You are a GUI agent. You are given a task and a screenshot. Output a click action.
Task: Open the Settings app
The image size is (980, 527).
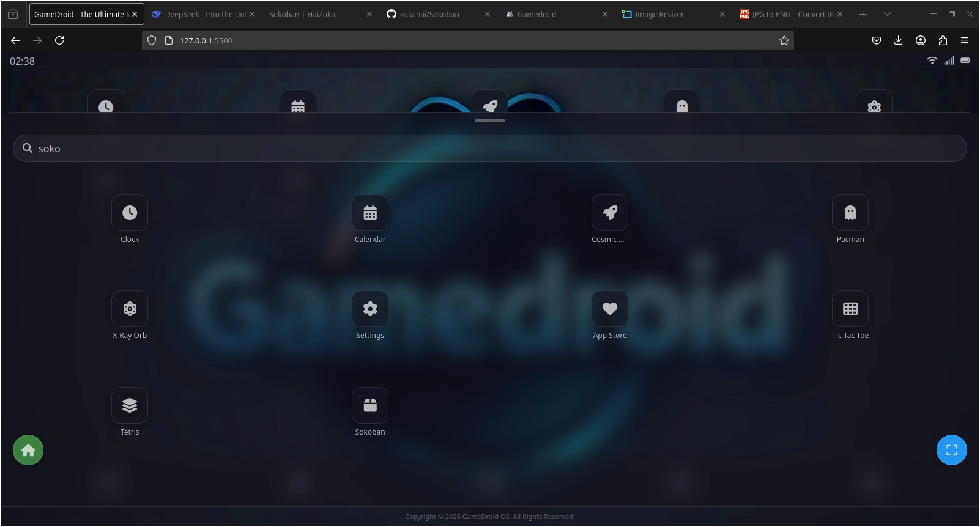coord(370,309)
